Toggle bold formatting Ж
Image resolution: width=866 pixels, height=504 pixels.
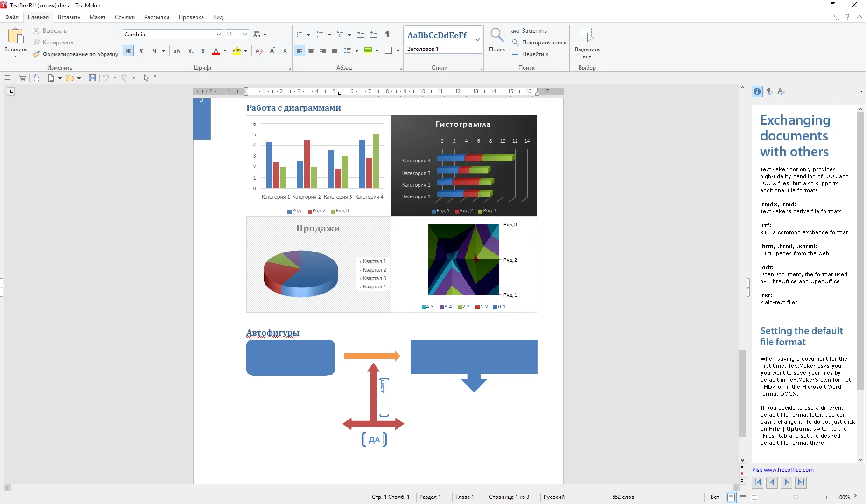(128, 51)
